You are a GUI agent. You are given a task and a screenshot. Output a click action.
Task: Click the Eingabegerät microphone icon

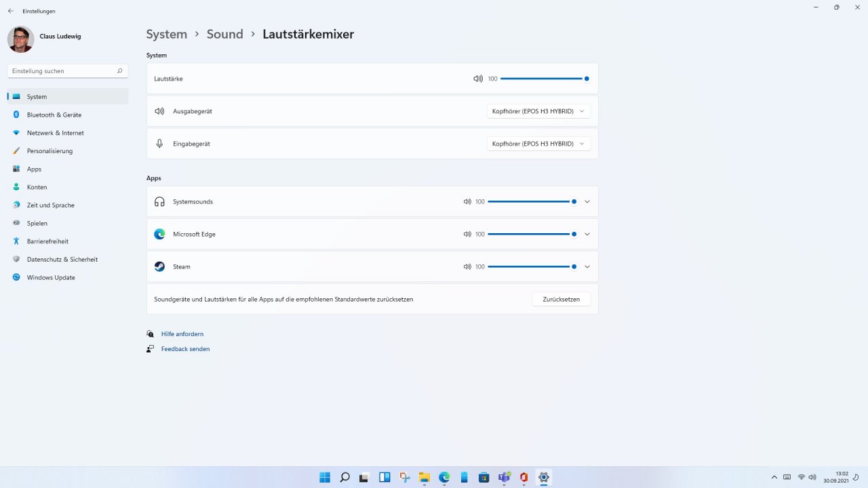click(159, 144)
